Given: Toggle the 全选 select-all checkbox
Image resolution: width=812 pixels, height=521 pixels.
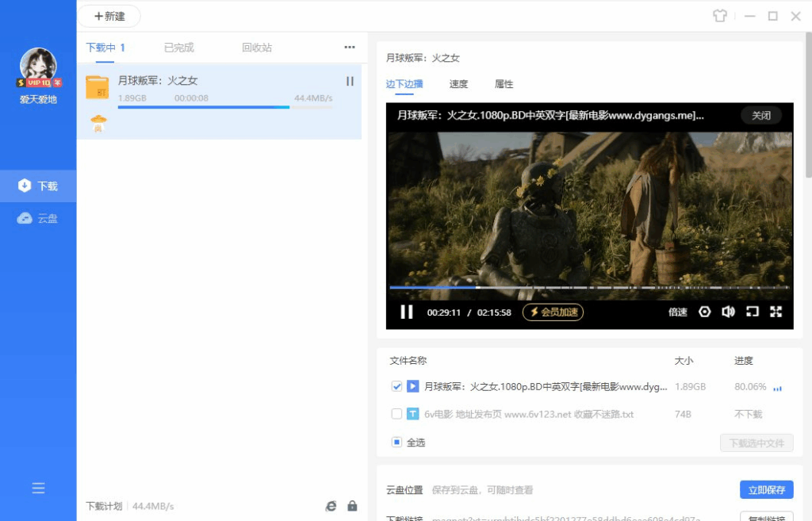Looking at the screenshot, I should pos(396,442).
